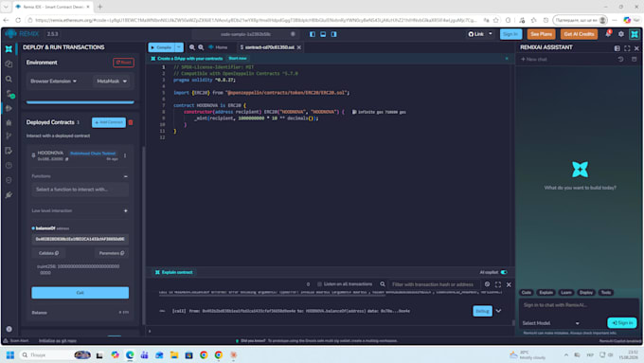
Task: Close the RemixAI Assistant panel
Action: (636, 48)
